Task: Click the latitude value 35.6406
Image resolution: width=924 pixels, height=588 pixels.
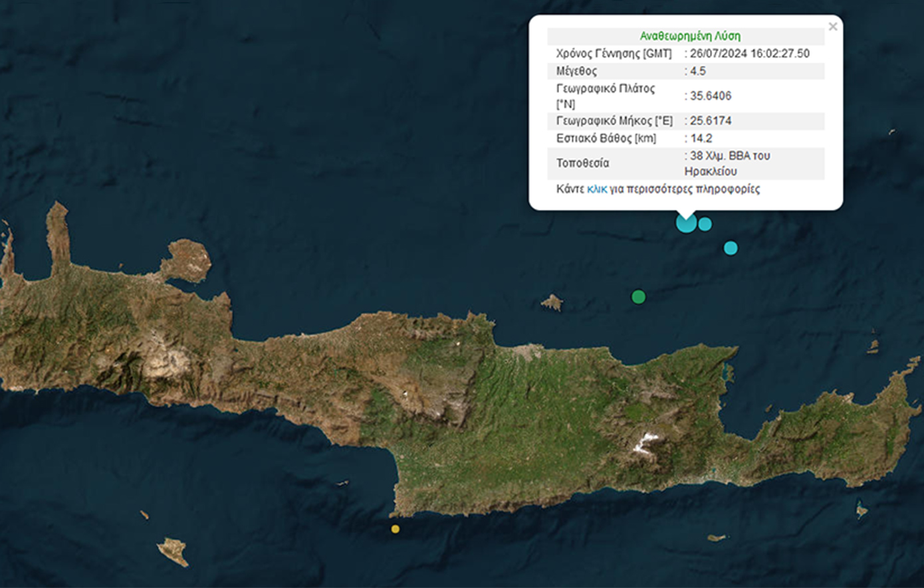Action: [x=710, y=96]
